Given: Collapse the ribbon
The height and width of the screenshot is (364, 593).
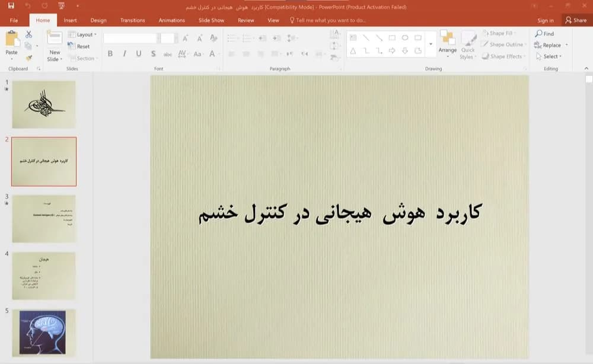Looking at the screenshot, I should 586,68.
